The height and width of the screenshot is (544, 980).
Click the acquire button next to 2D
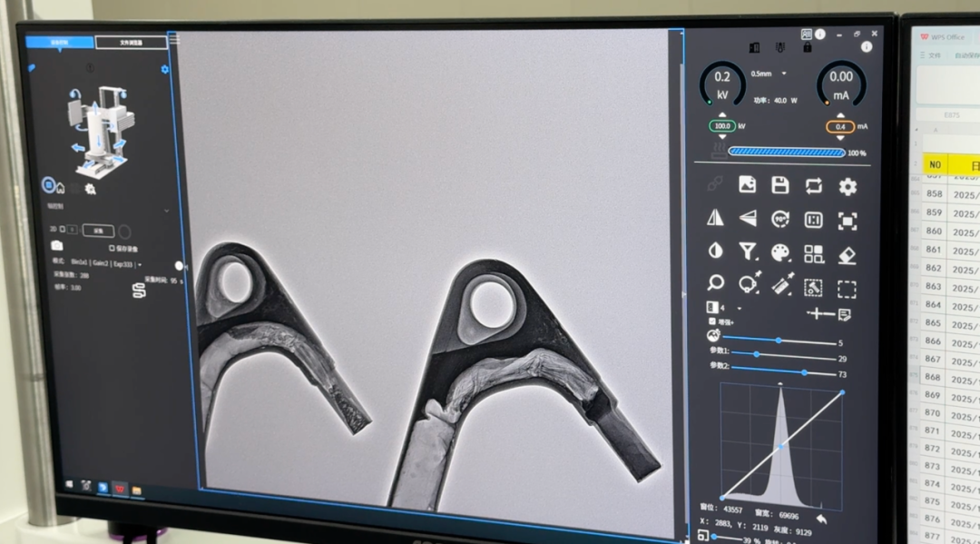tap(98, 231)
